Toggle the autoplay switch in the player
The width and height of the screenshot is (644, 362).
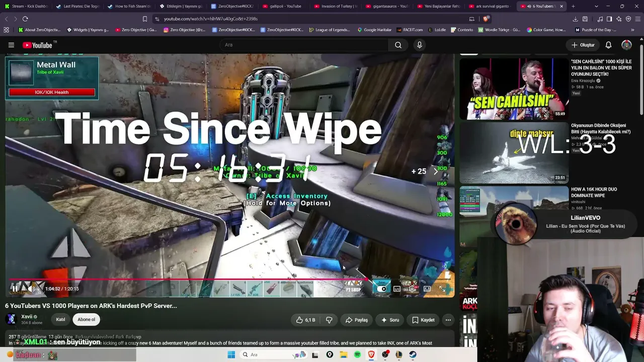coord(381,289)
